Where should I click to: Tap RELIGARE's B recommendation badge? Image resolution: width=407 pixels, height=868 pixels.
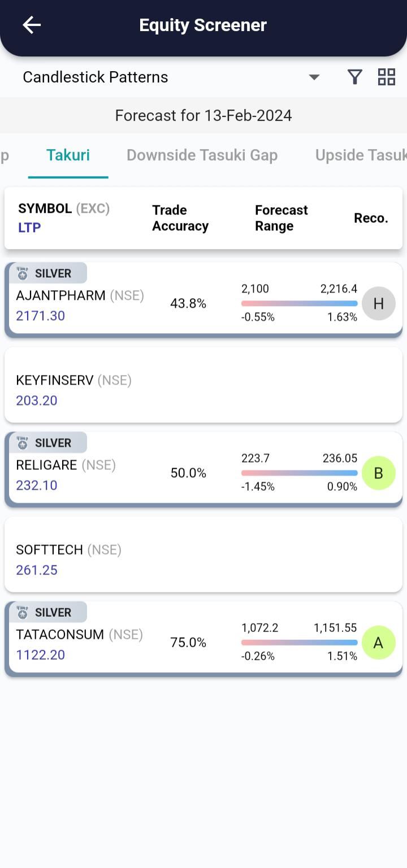pyautogui.click(x=378, y=473)
